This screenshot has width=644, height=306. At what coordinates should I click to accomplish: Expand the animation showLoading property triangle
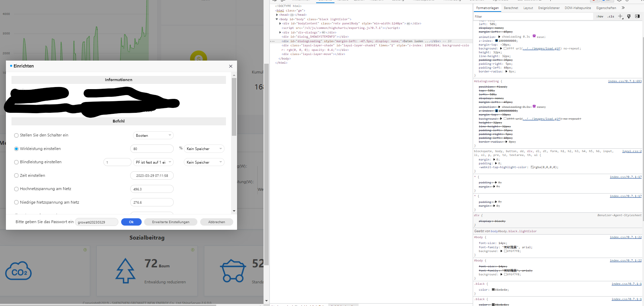[500, 37]
